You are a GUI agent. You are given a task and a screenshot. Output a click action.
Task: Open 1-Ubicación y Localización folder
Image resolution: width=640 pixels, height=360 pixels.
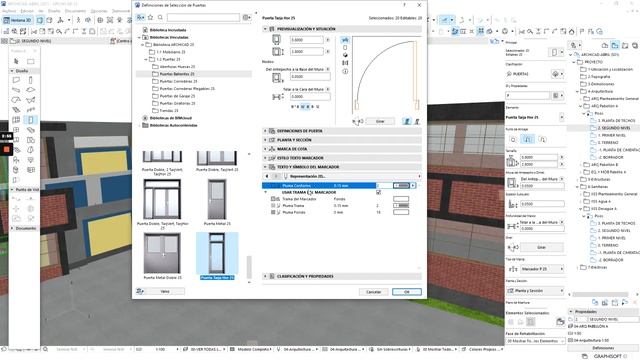[x=610, y=69]
